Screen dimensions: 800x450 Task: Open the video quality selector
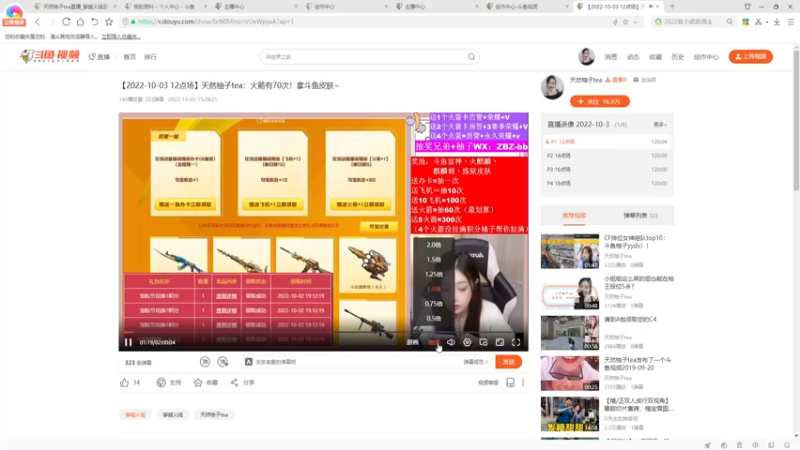(413, 342)
